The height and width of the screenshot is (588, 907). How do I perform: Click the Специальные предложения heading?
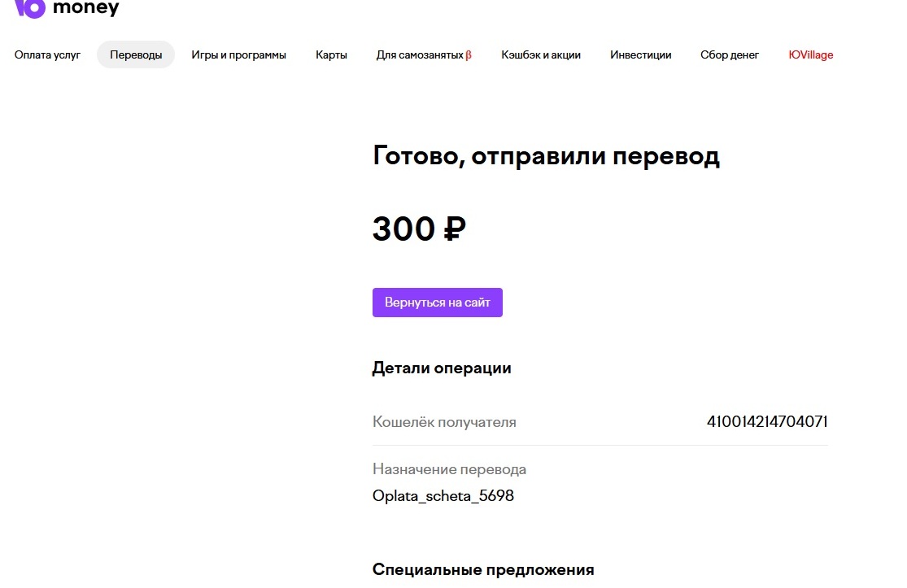[x=483, y=569]
